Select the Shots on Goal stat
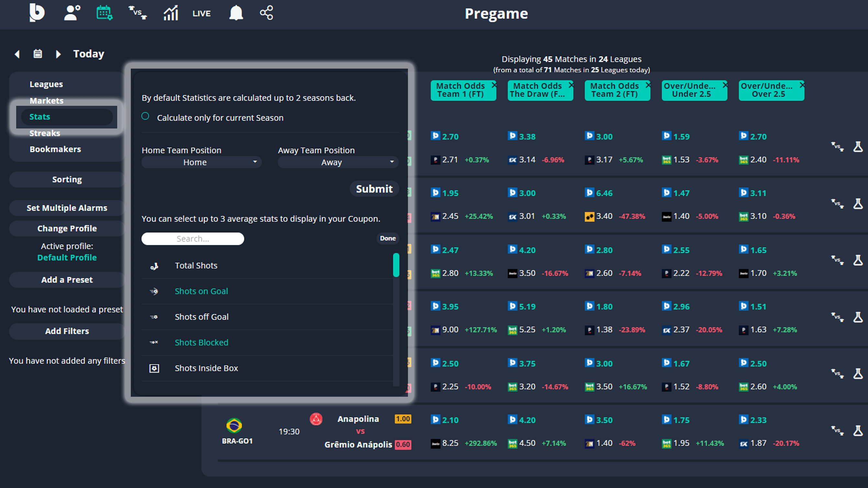This screenshot has height=488, width=868. pos(201,291)
